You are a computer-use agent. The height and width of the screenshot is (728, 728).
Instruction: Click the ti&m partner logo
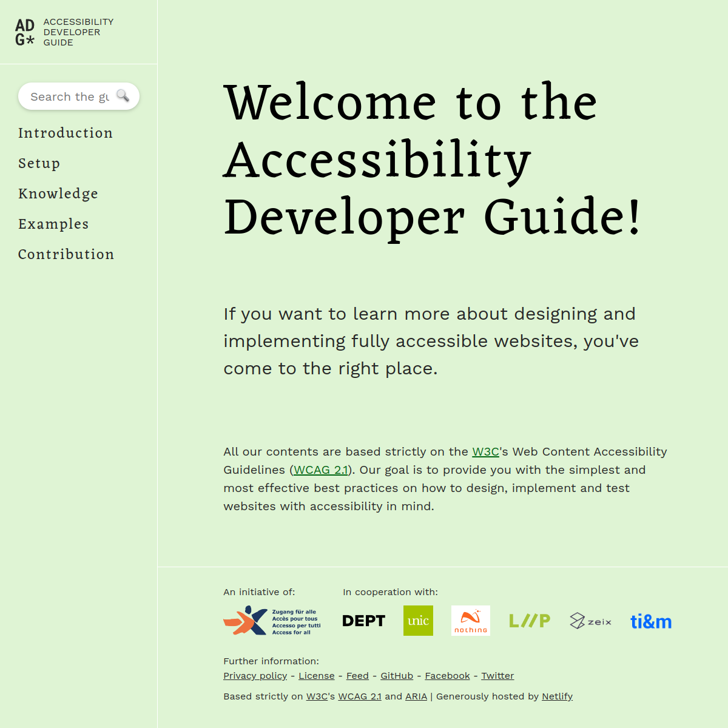tap(651, 621)
